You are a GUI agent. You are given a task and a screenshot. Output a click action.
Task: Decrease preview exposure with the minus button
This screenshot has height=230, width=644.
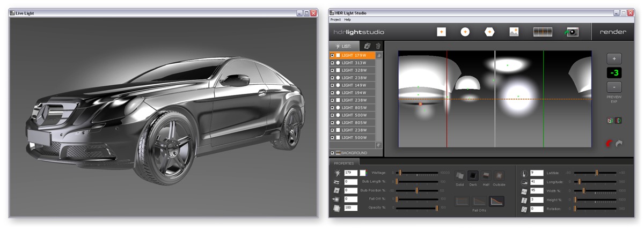pyautogui.click(x=614, y=86)
